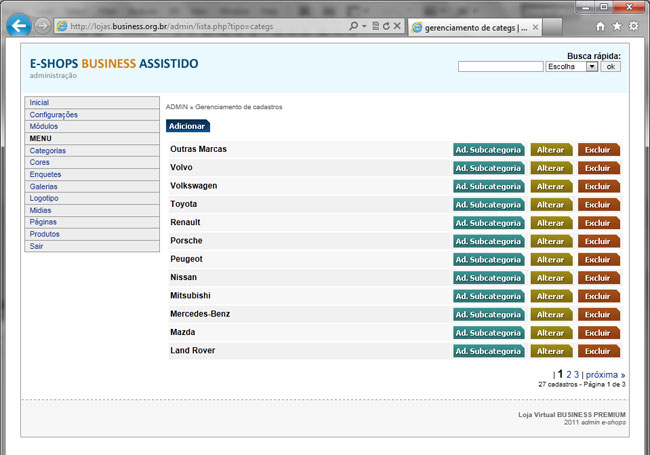This screenshot has width=650, height=455.
Task: Click the Adicionar button
Action: tap(188, 126)
